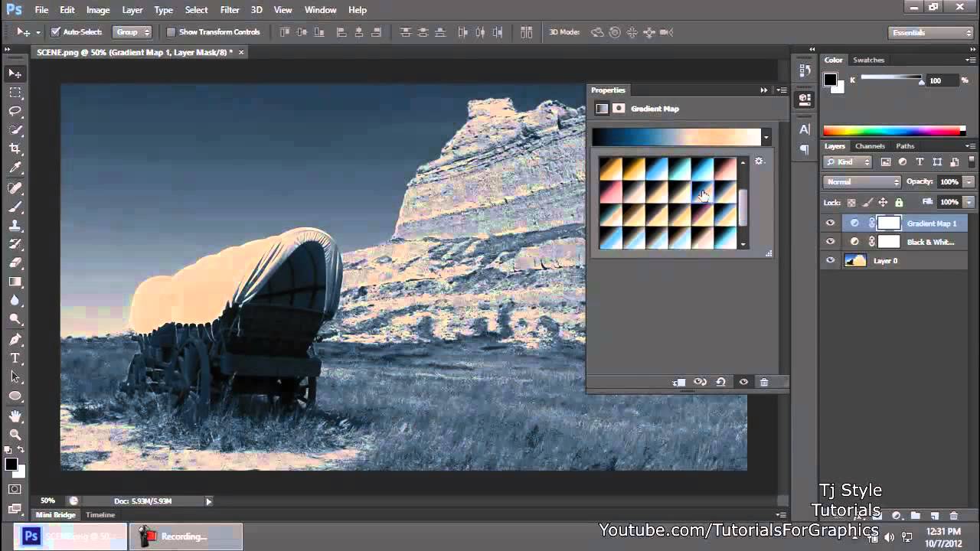Screen dimensions: 980x551
Task: Open Properties panel flyout menu
Action: [x=782, y=90]
